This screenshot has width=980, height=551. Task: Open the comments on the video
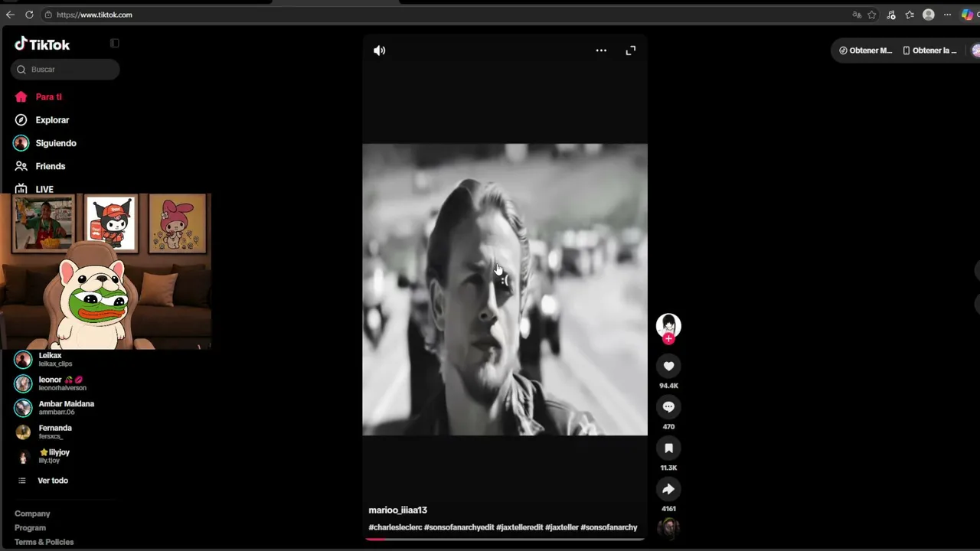pos(668,407)
